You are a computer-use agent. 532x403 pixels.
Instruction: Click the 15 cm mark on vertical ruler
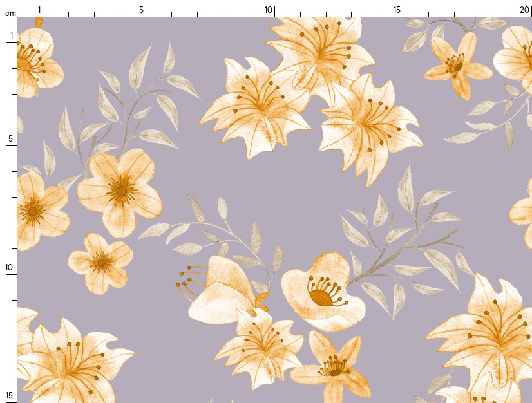(x=10, y=395)
